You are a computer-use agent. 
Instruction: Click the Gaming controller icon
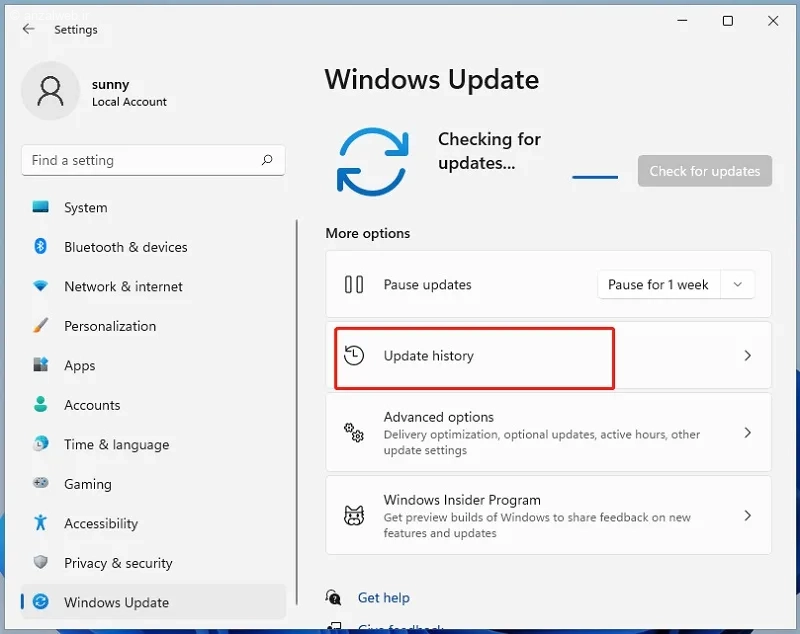click(x=40, y=483)
